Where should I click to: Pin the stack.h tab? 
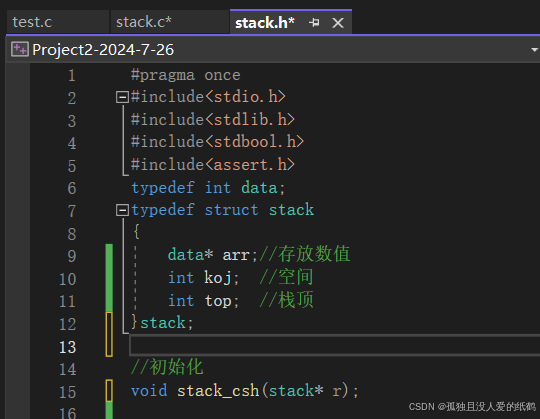coord(314,23)
